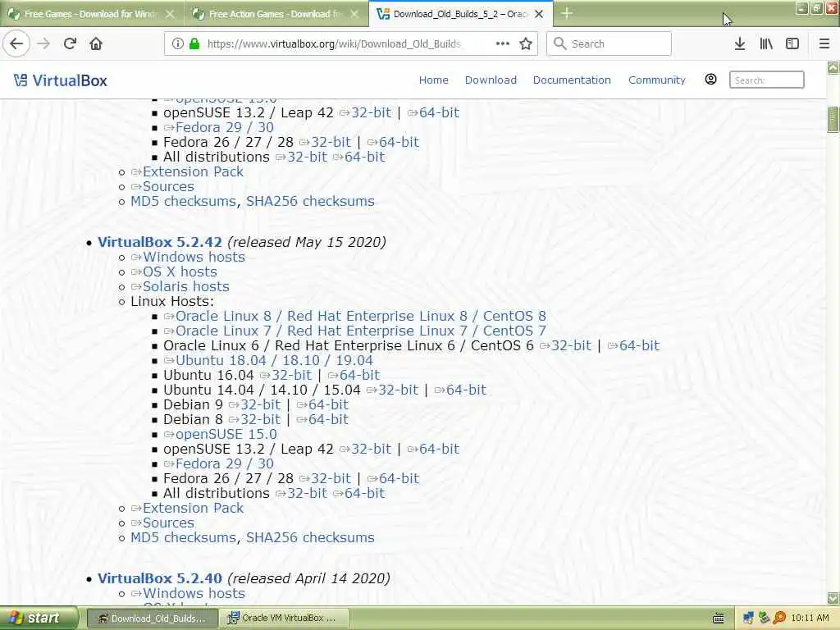Open the Download navigation item

(491, 80)
